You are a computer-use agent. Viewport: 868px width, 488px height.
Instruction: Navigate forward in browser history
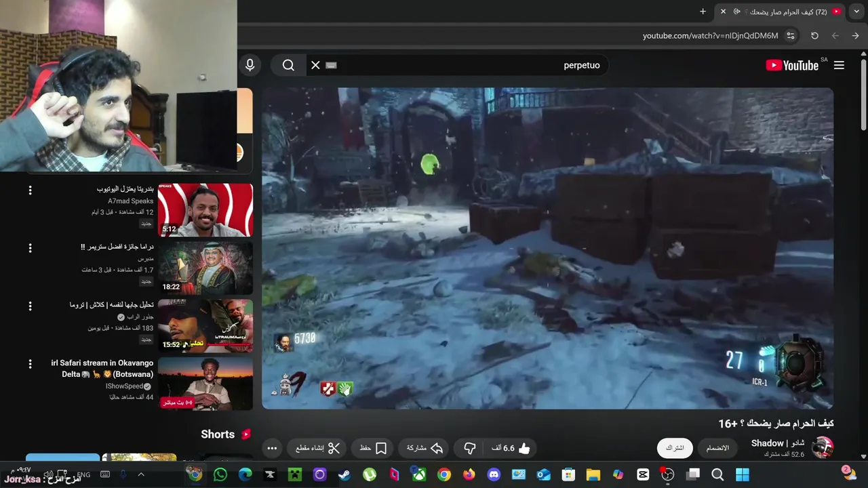(x=835, y=36)
